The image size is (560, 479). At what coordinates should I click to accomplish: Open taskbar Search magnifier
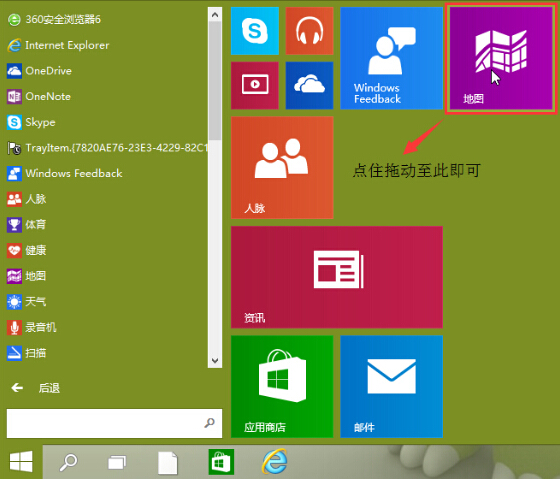pyautogui.click(x=68, y=462)
